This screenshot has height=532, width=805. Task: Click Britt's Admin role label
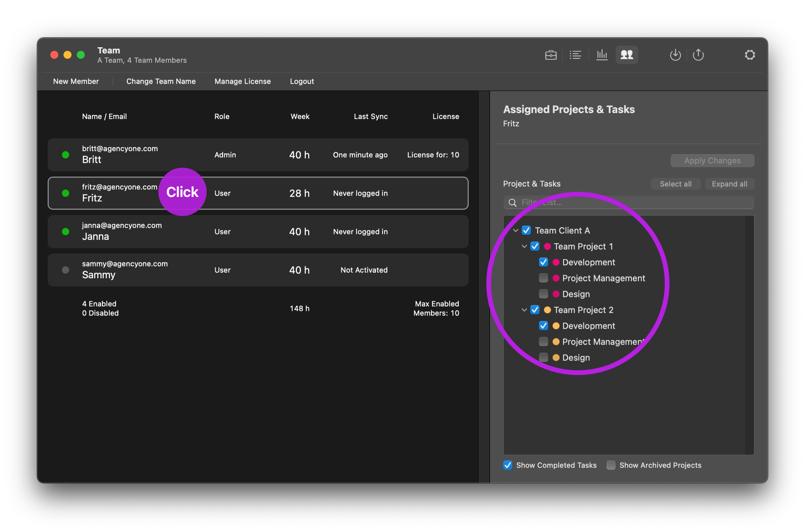[225, 155]
